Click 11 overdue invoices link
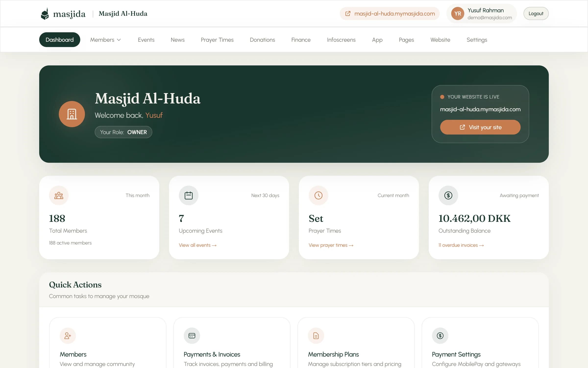Image resolution: width=588 pixels, height=368 pixels. tap(461, 245)
